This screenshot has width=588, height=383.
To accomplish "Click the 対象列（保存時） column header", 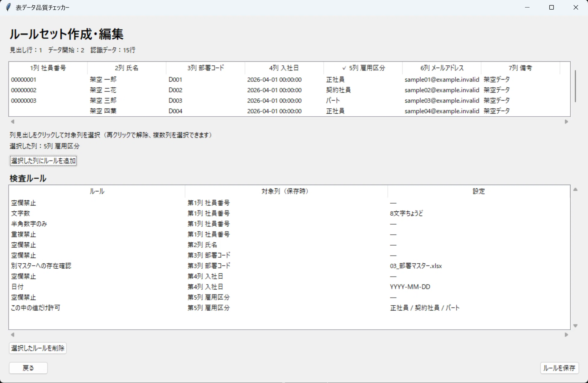I will [286, 191].
